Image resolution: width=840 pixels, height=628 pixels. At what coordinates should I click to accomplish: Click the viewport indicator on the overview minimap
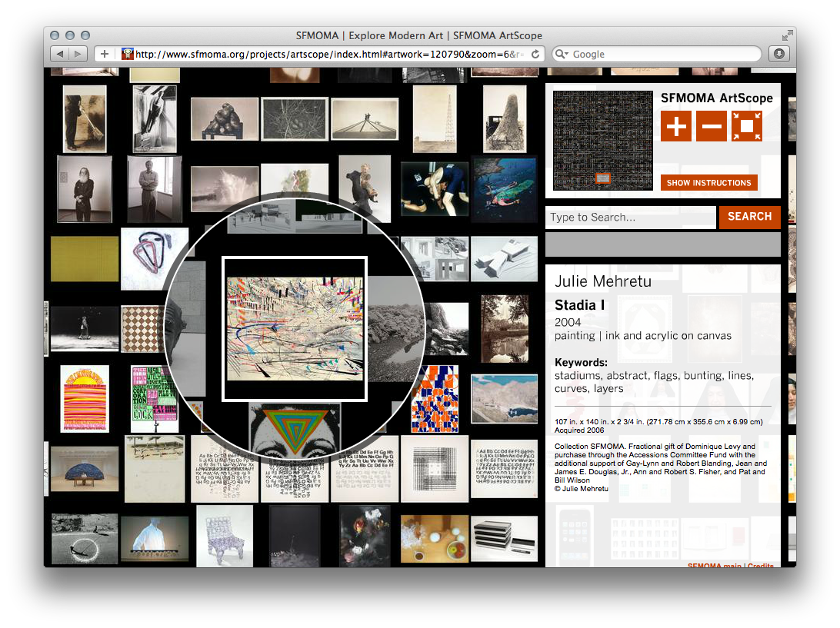[602, 178]
